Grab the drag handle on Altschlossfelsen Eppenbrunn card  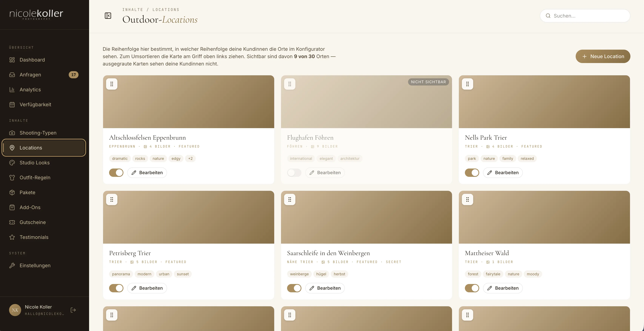coord(112,84)
